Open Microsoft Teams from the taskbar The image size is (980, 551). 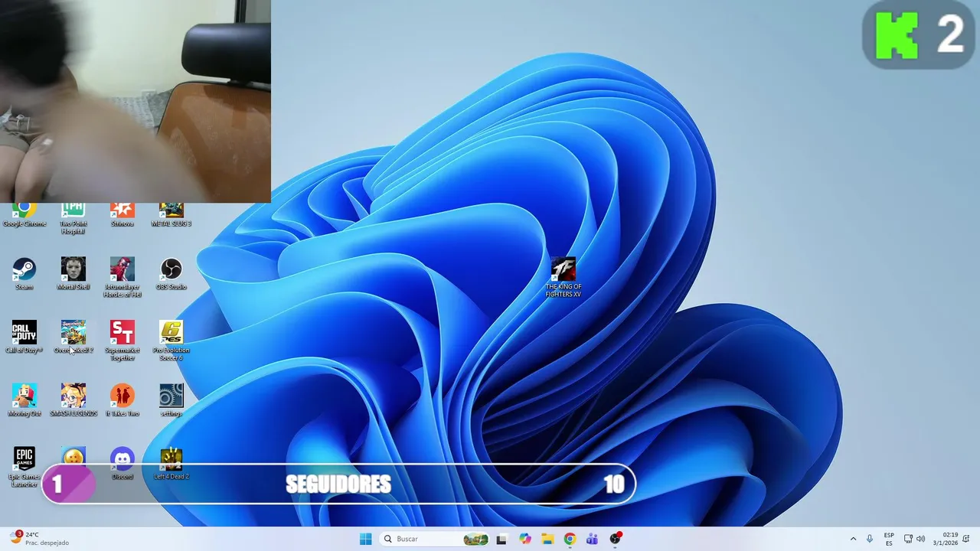tap(592, 539)
